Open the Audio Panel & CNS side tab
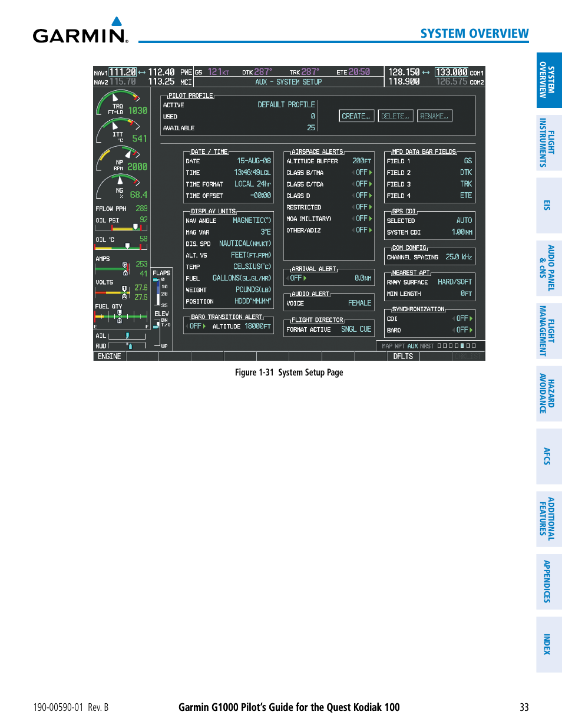The image size is (562, 728). point(549,268)
